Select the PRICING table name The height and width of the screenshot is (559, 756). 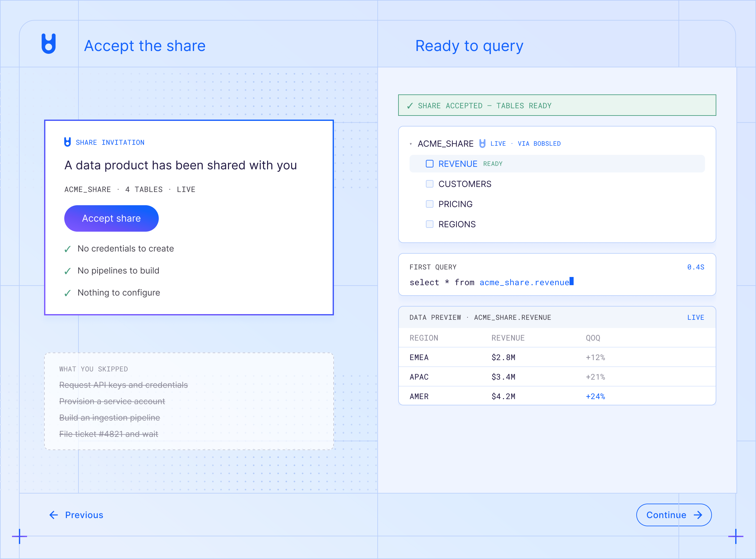[x=455, y=204]
